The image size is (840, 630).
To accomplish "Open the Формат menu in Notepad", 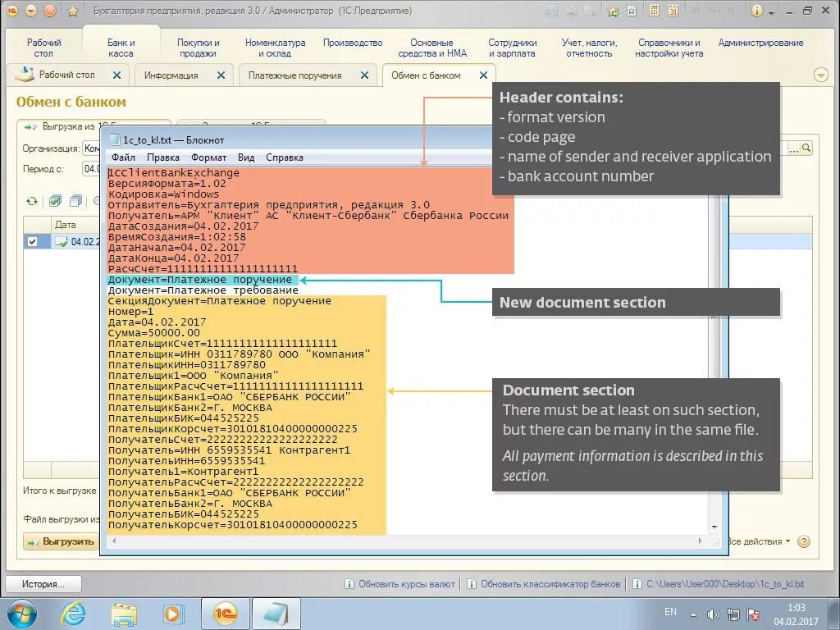I will click(x=208, y=157).
